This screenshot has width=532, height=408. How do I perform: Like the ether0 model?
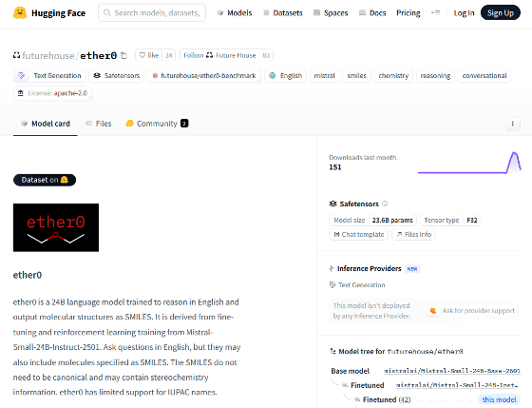pos(149,55)
